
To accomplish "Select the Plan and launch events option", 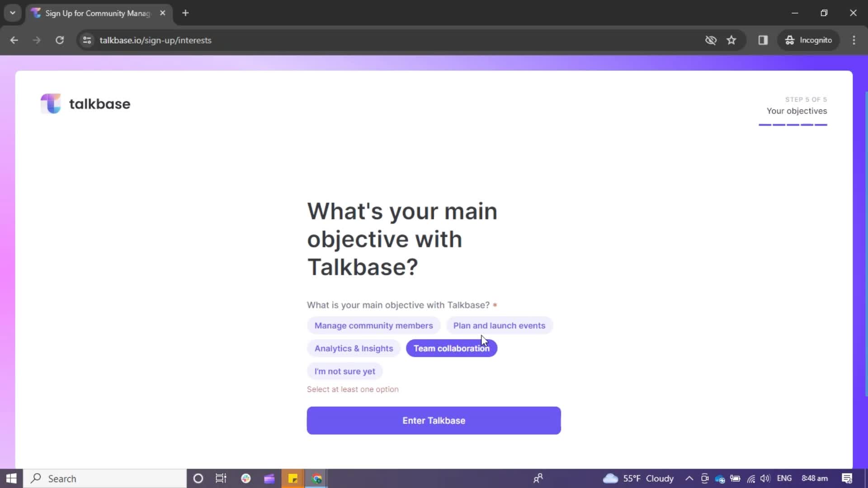I will click(x=499, y=325).
